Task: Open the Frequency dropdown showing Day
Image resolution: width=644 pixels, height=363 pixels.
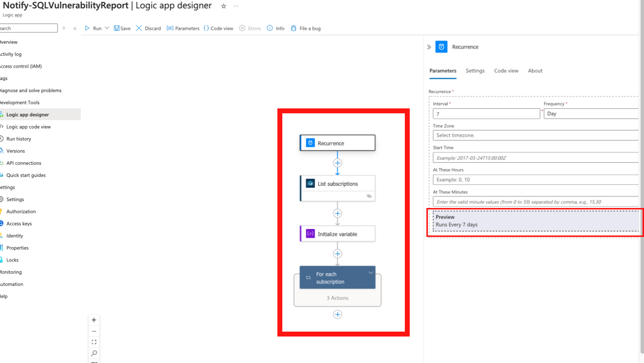Action: [x=591, y=113]
